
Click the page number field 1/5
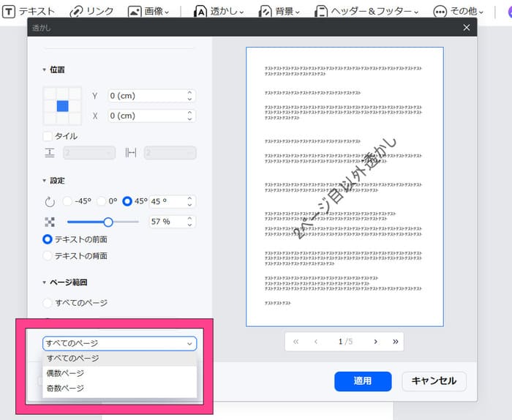point(345,342)
